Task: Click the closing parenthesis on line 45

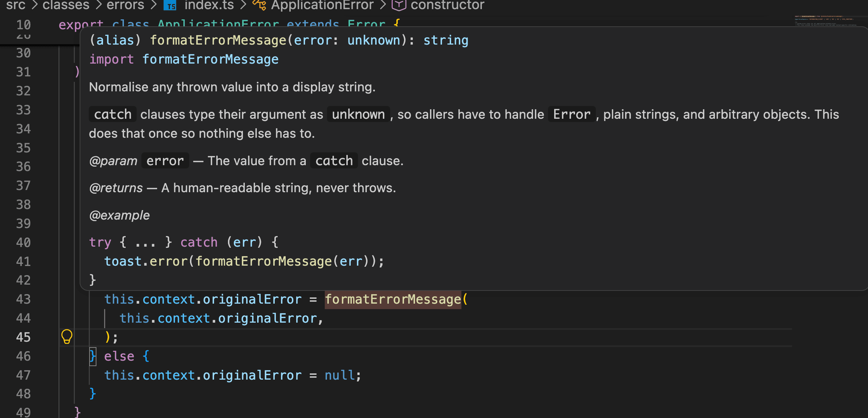Action: (x=107, y=337)
